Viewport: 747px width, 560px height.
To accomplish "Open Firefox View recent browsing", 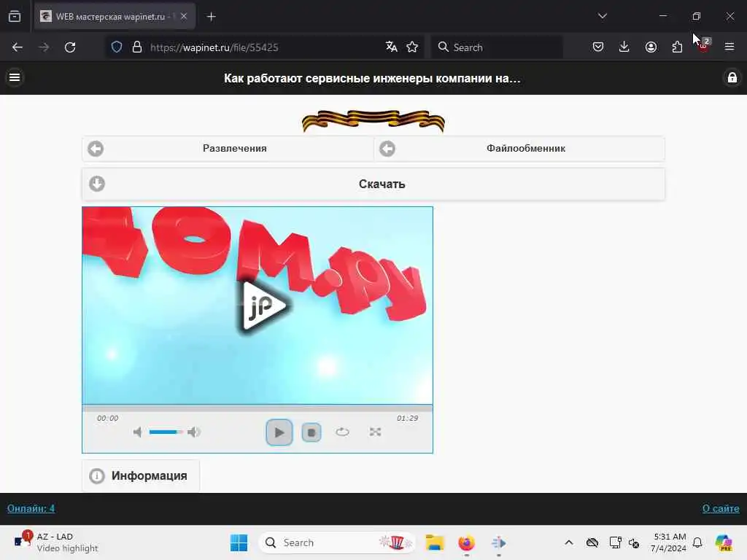I will coord(15,17).
